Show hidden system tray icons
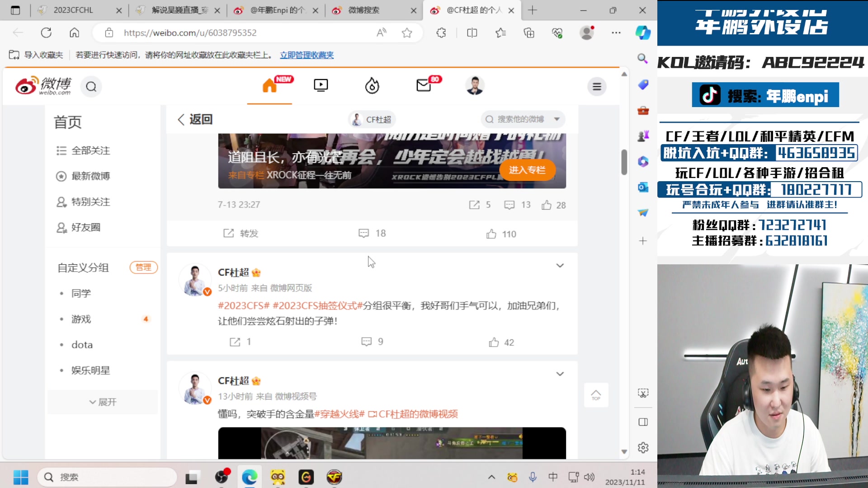This screenshot has width=868, height=488. click(491, 477)
